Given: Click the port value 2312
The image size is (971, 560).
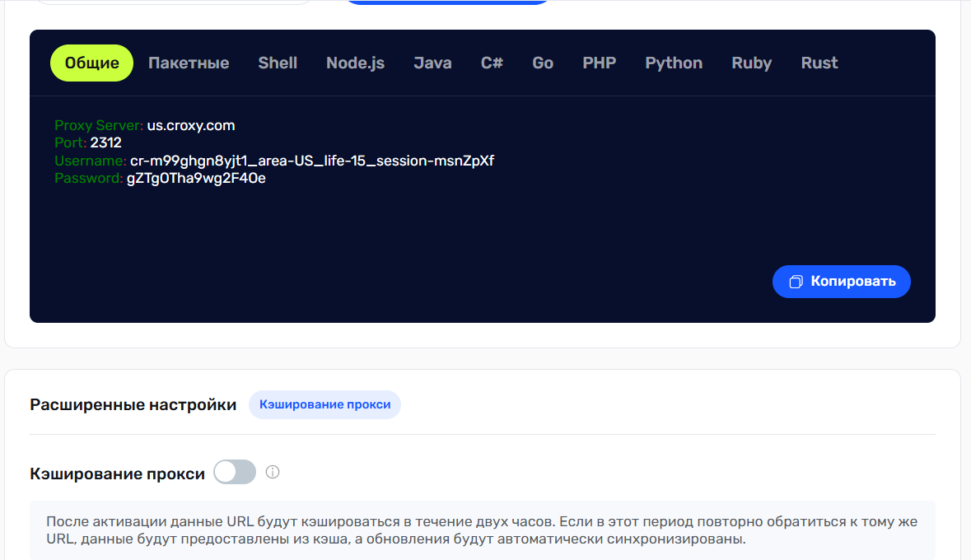Looking at the screenshot, I should pyautogui.click(x=105, y=143).
